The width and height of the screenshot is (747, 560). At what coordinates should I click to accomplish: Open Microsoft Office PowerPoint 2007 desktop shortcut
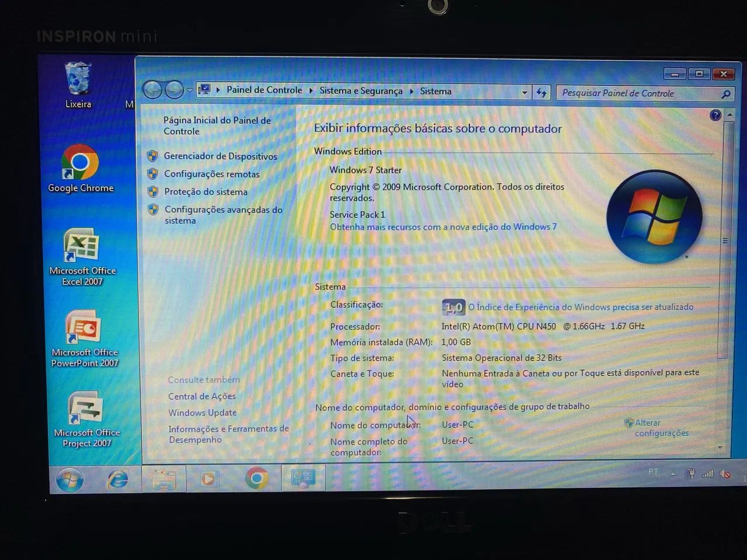pyautogui.click(x=85, y=339)
